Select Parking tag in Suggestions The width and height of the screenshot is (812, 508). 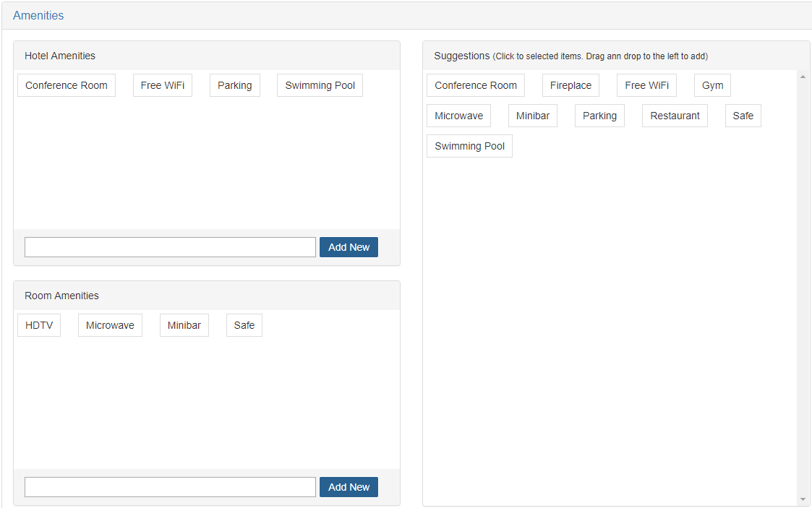[599, 116]
